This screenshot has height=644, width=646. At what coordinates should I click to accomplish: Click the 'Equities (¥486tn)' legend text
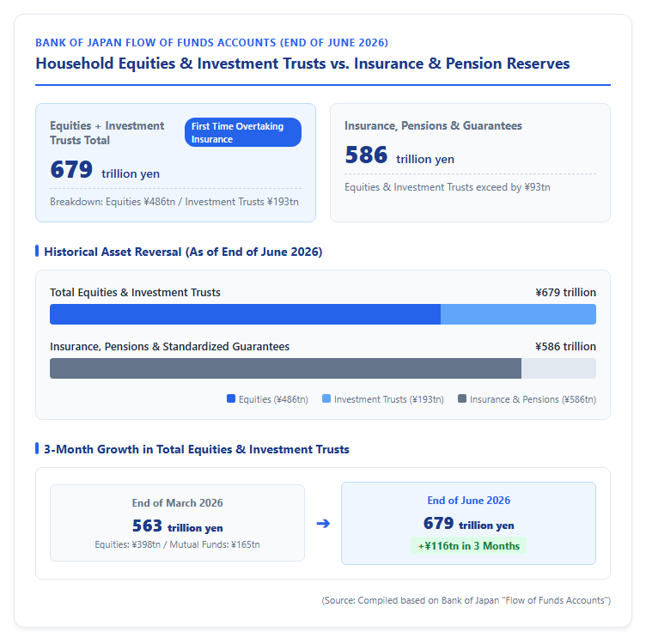pyautogui.click(x=273, y=399)
